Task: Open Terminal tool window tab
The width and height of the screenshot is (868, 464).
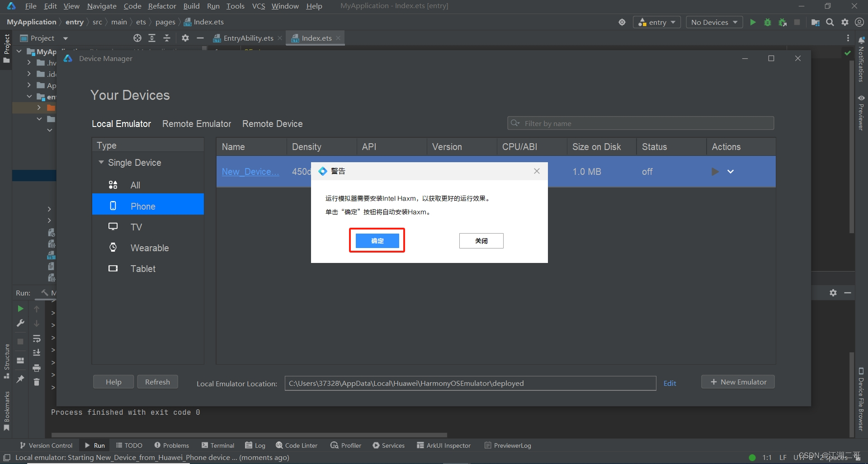Action: tap(218, 445)
